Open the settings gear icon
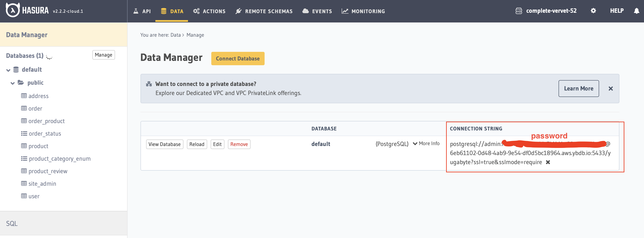This screenshot has height=238, width=644. (x=593, y=11)
